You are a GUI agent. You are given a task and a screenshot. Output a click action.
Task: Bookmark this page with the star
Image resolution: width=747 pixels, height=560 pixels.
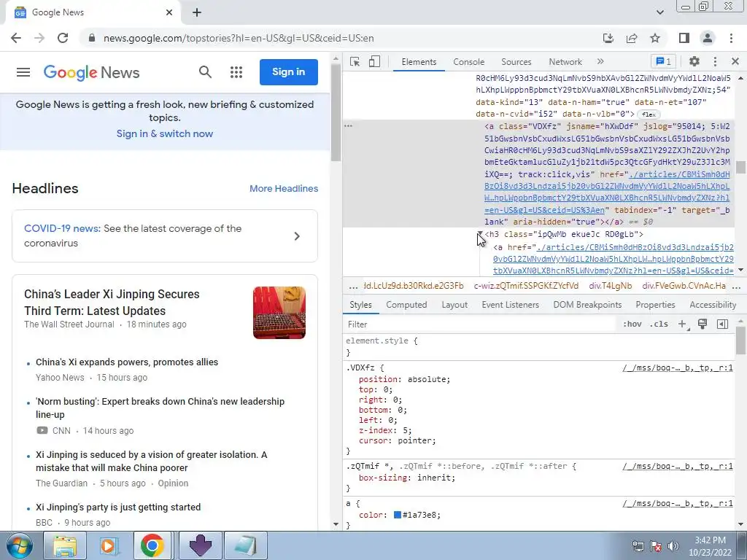(x=655, y=38)
